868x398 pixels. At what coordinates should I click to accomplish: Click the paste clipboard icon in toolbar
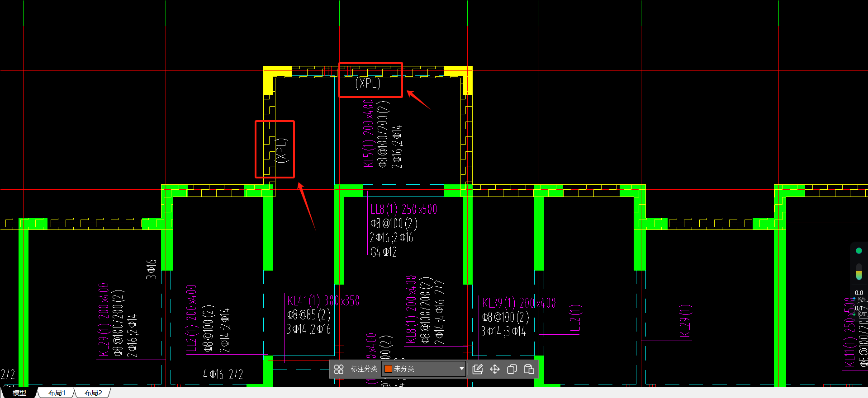(x=529, y=369)
